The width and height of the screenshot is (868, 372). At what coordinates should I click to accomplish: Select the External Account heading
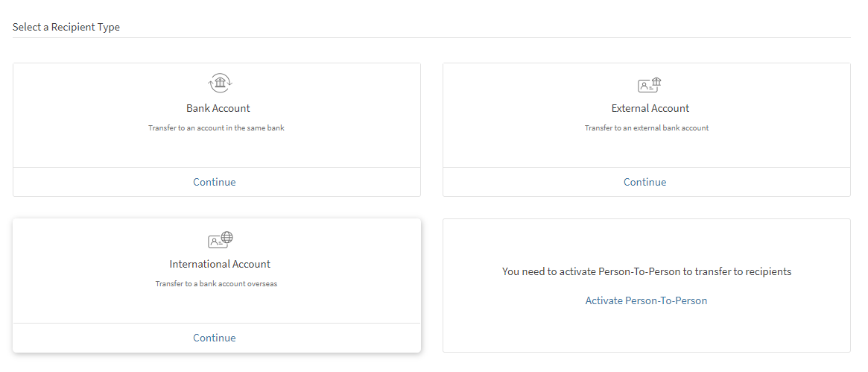650,108
